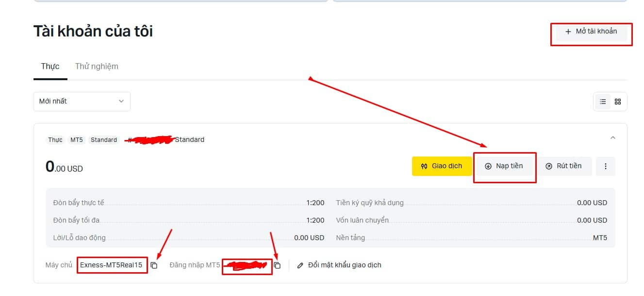Click the Rút tiền withdraw button
The width and height of the screenshot is (644, 296).
coord(564,166)
